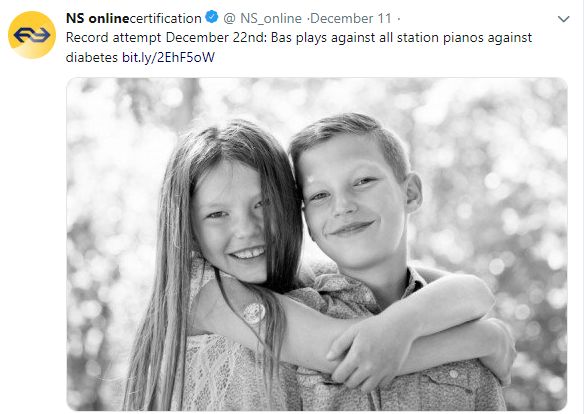584x414 pixels.
Task: Click the bold 'NS' in the account name
Action: pos(75,18)
